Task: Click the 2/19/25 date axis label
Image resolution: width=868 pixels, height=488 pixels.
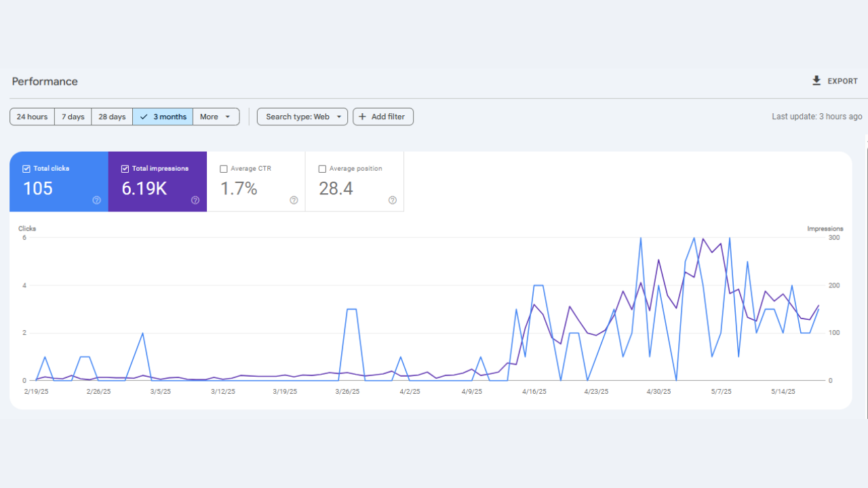Action: [36, 392]
